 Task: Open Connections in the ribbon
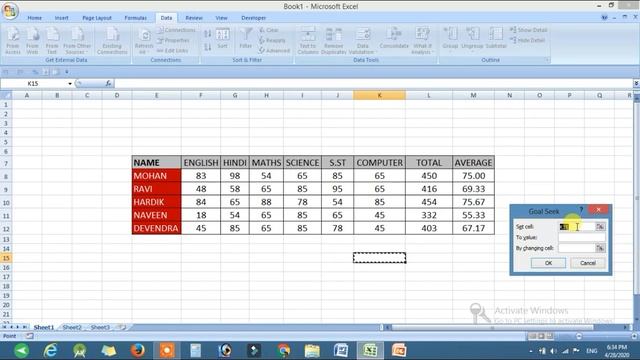tap(176, 30)
